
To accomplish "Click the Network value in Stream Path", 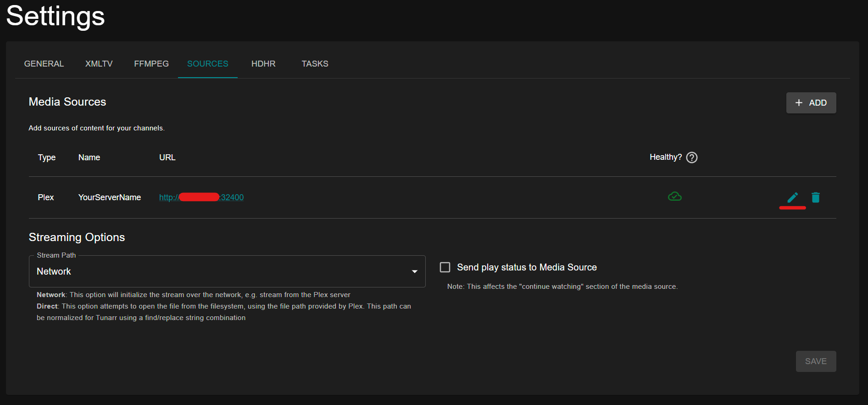I will click(54, 271).
